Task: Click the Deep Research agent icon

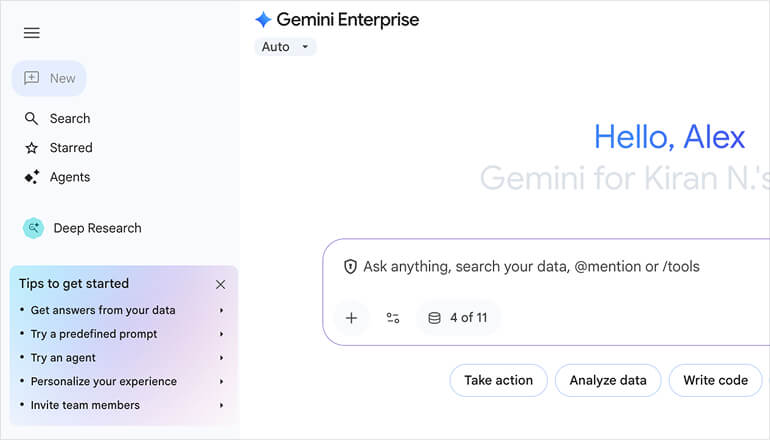Action: click(x=33, y=228)
